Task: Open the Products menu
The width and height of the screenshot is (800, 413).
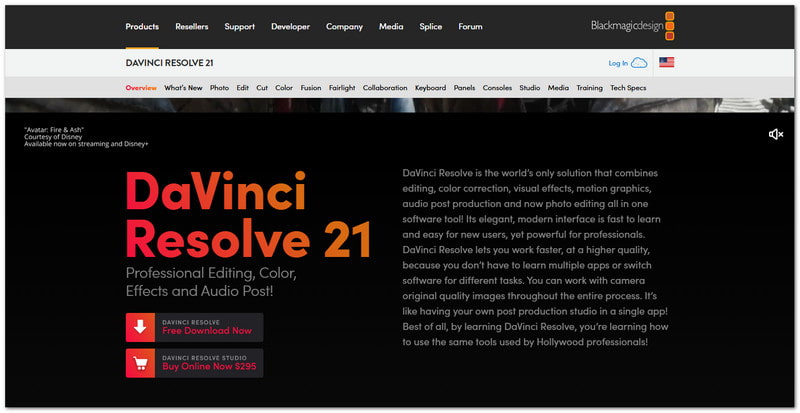Action: [x=142, y=27]
